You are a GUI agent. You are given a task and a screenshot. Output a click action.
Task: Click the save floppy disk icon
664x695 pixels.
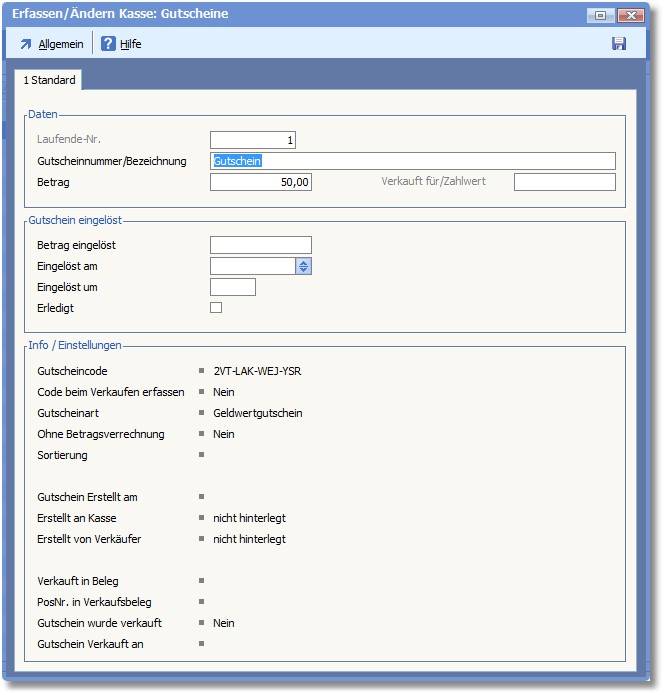619,44
